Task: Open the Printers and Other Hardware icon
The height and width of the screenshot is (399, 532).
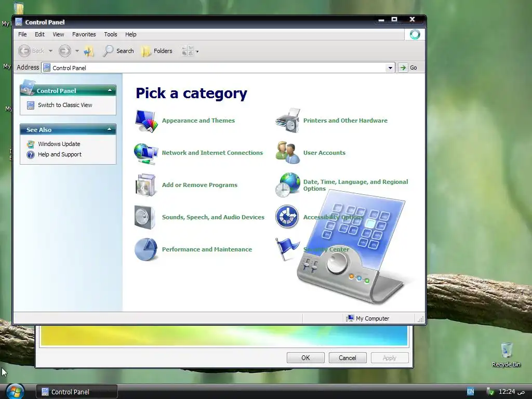Action: coord(288,121)
